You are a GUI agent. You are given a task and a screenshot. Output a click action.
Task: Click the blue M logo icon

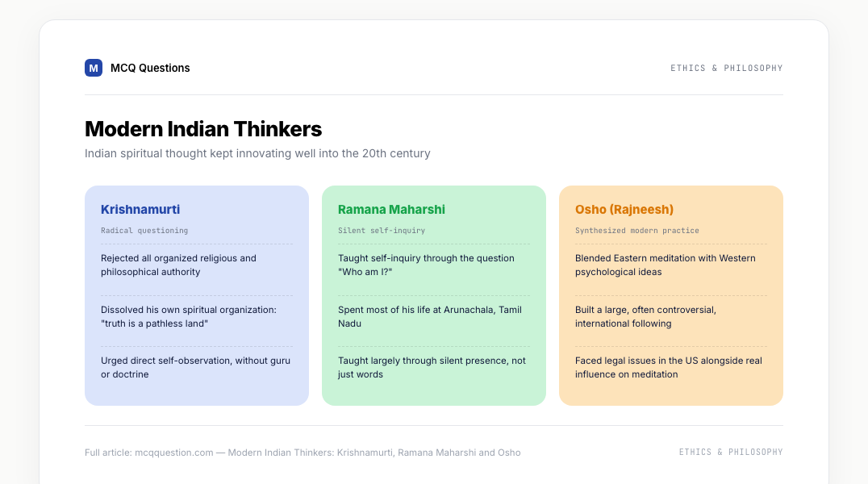click(x=94, y=68)
